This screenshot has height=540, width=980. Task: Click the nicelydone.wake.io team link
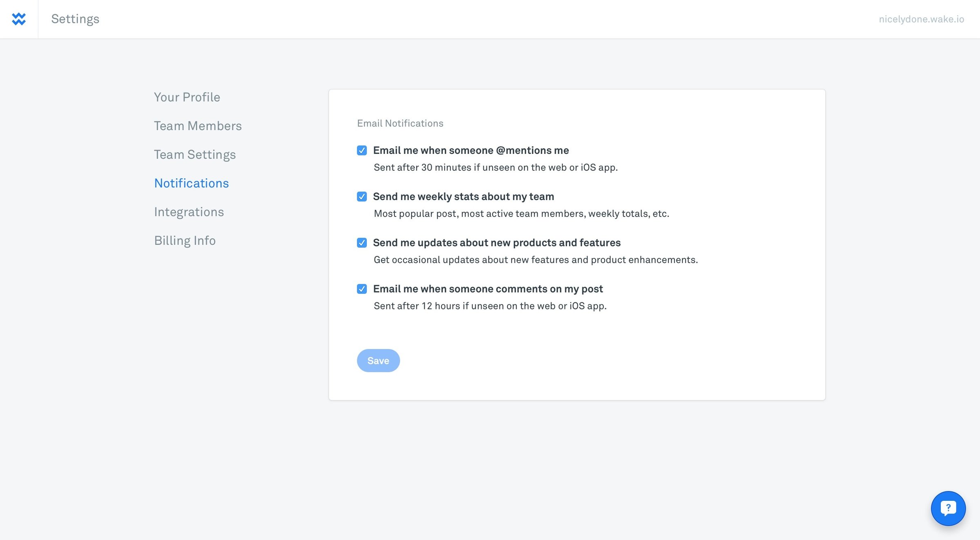click(921, 19)
